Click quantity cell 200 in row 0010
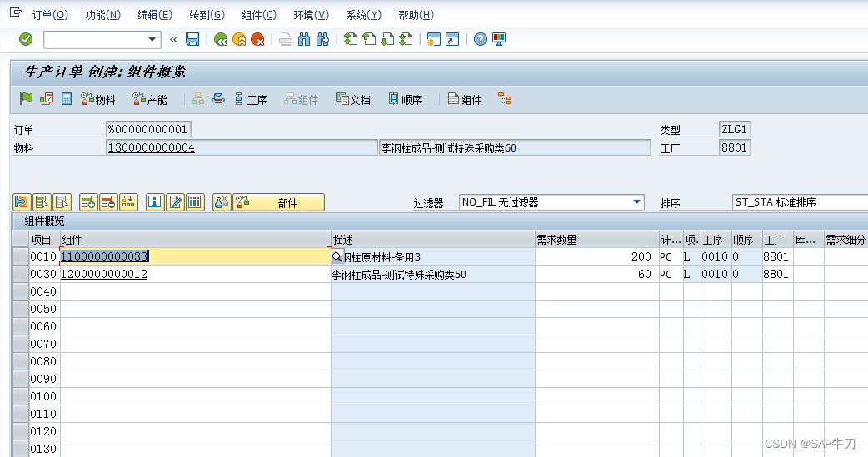The image size is (868, 457). (x=596, y=256)
